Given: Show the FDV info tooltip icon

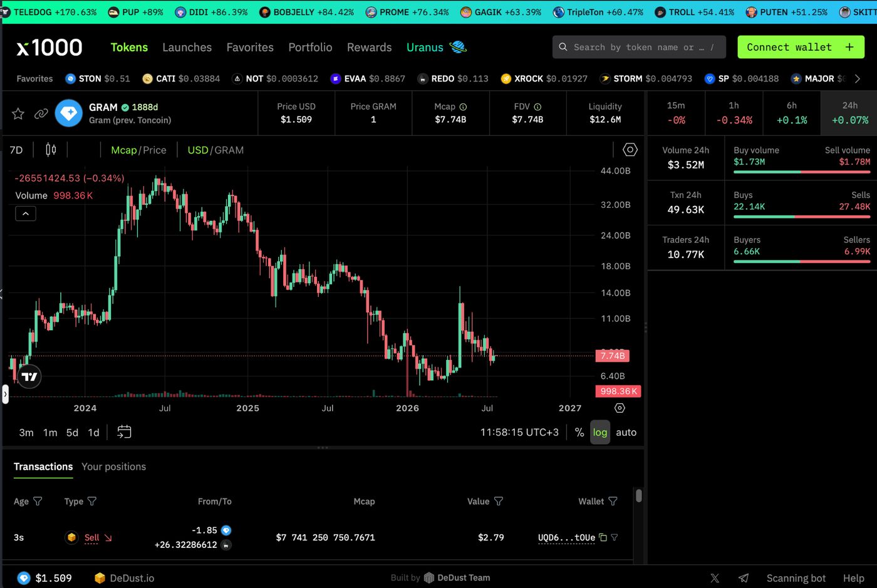Looking at the screenshot, I should point(537,107).
